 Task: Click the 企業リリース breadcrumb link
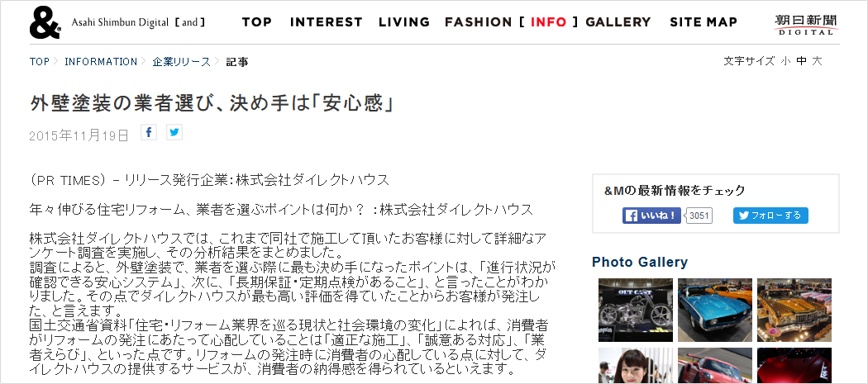pyautogui.click(x=182, y=61)
